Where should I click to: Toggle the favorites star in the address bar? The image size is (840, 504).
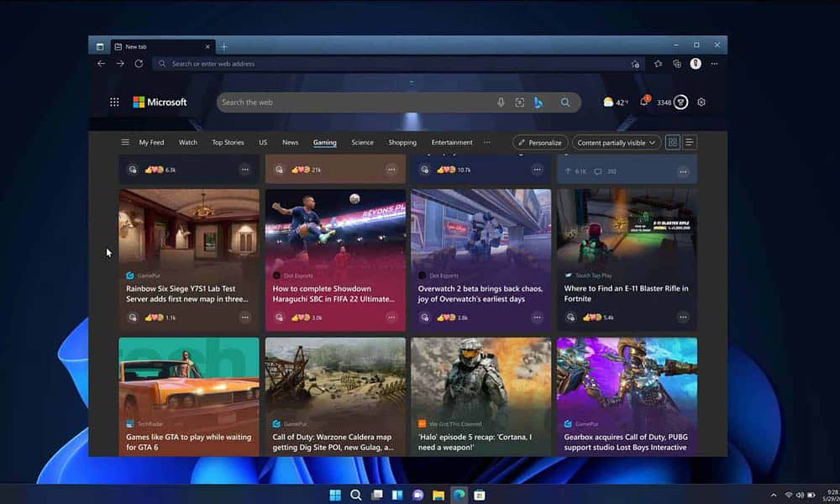(658, 63)
